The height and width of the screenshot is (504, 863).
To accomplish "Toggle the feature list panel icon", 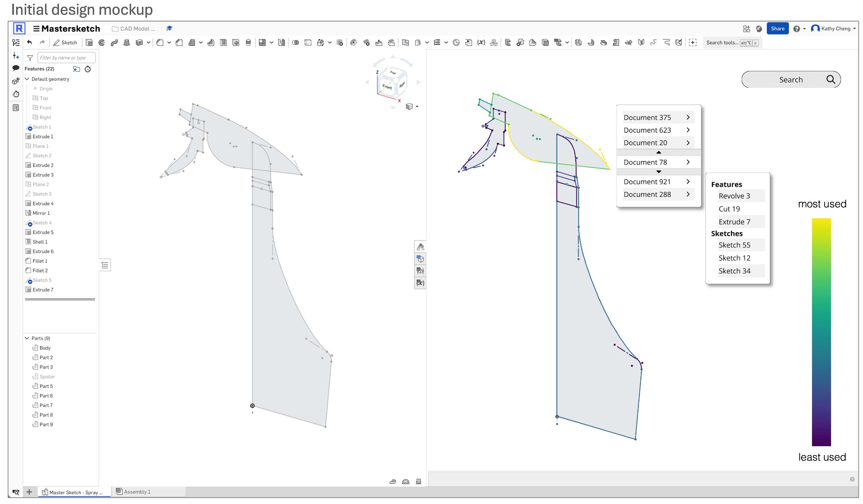I will pos(16,43).
